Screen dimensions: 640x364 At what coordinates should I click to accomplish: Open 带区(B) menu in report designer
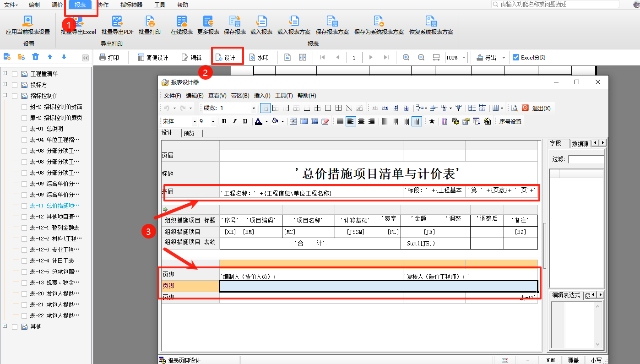click(240, 96)
